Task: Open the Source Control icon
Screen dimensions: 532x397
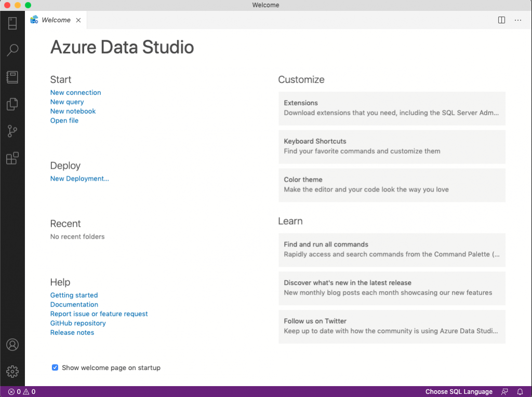Action: 12,131
